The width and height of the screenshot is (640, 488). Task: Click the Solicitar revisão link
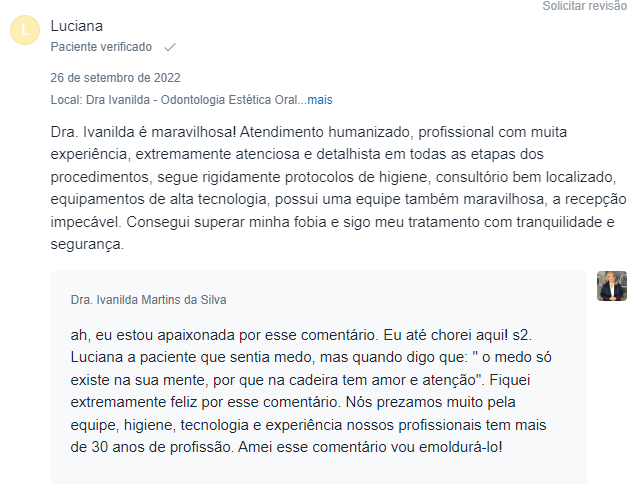click(x=585, y=6)
